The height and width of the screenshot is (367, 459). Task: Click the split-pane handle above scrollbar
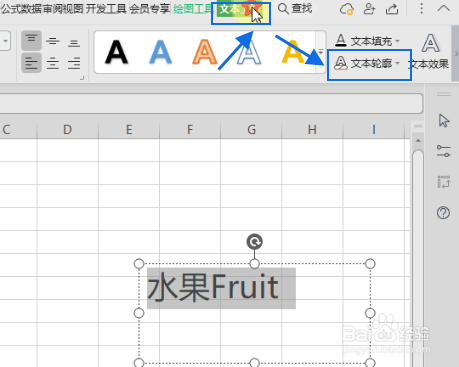pyautogui.click(x=418, y=126)
